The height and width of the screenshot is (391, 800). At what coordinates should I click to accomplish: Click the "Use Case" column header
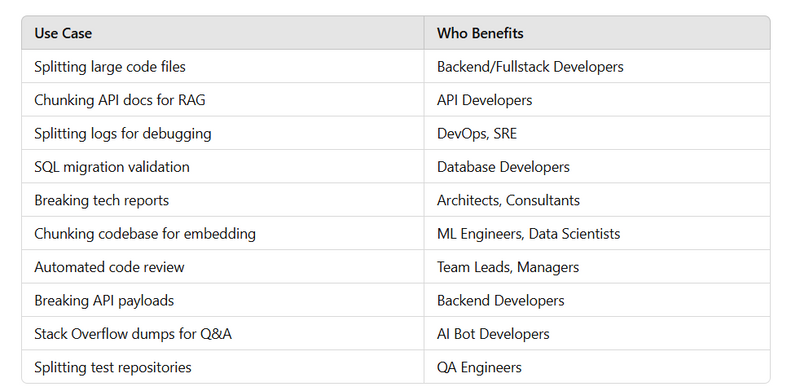(222, 33)
